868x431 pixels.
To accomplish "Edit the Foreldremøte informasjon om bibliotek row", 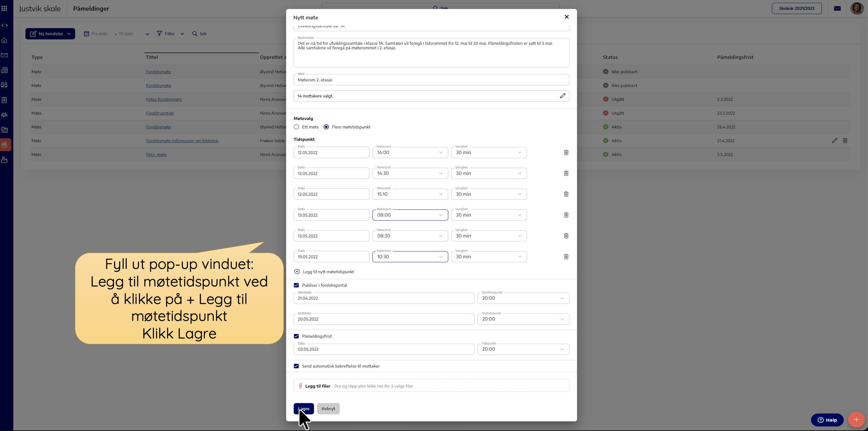I will [x=834, y=141].
